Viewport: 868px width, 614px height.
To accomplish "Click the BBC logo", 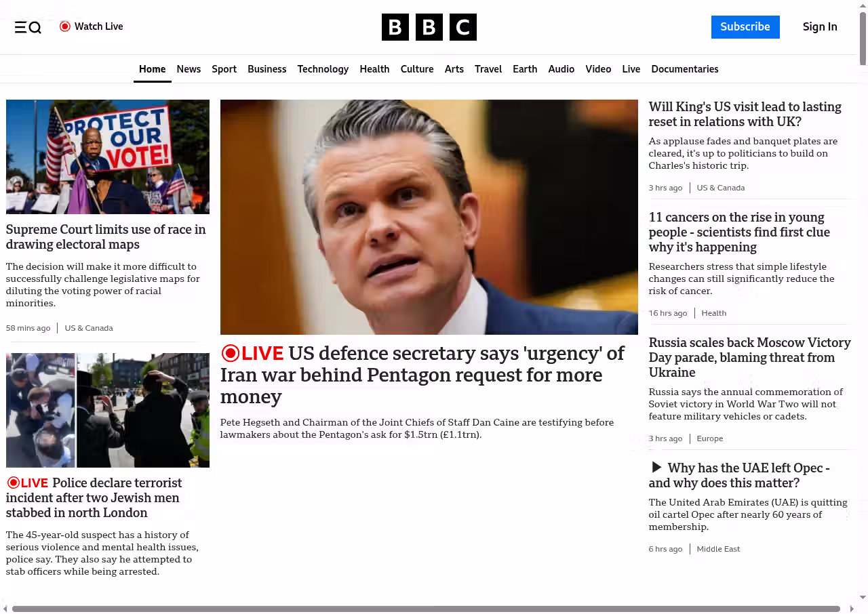I will click(429, 27).
